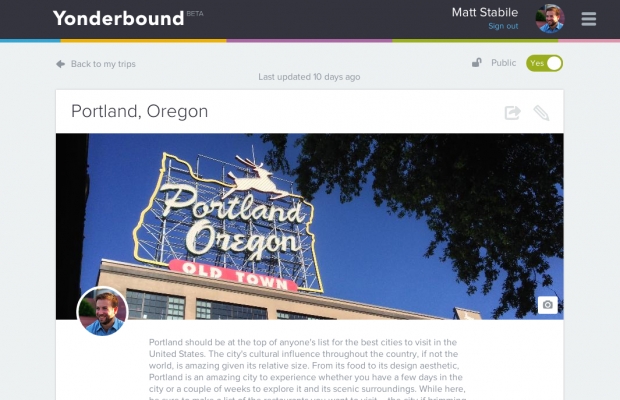This screenshot has width=620, height=400.
Task: Go back to my trips
Action: click(x=103, y=64)
